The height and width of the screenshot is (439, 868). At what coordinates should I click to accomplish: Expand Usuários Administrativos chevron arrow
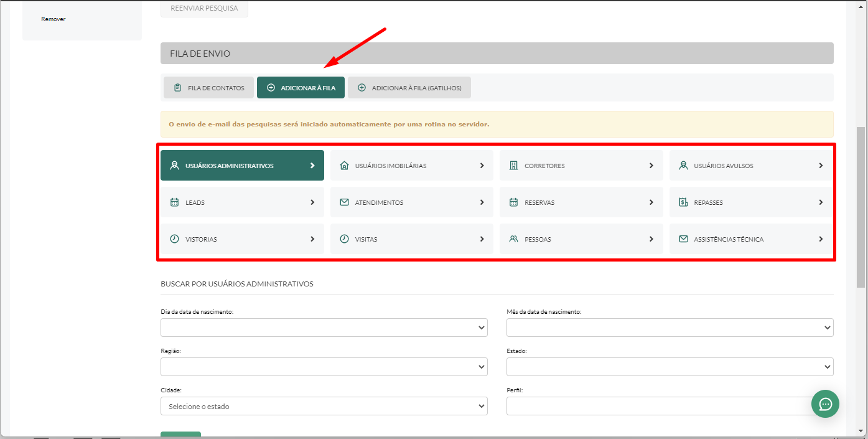tap(312, 166)
